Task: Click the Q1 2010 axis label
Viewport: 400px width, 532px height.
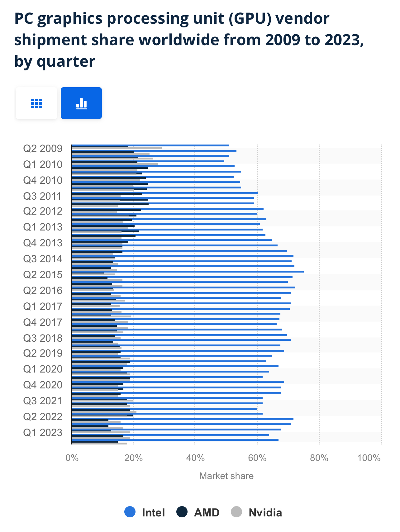Action: [43, 164]
